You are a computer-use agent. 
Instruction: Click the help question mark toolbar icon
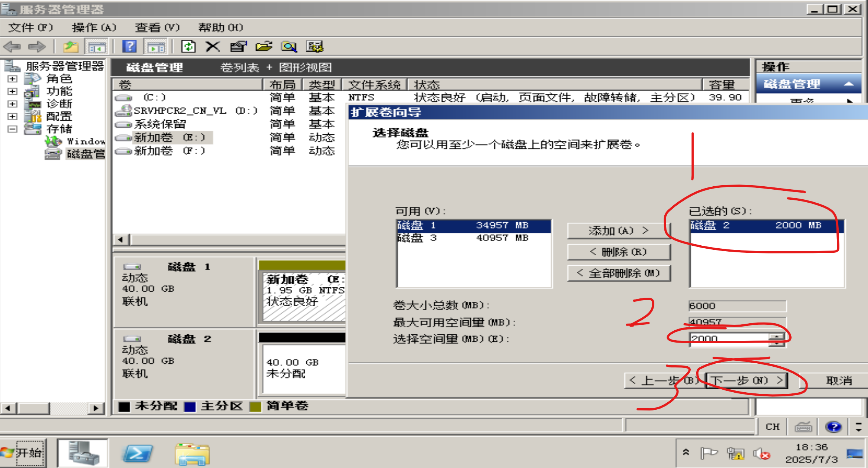click(x=129, y=47)
